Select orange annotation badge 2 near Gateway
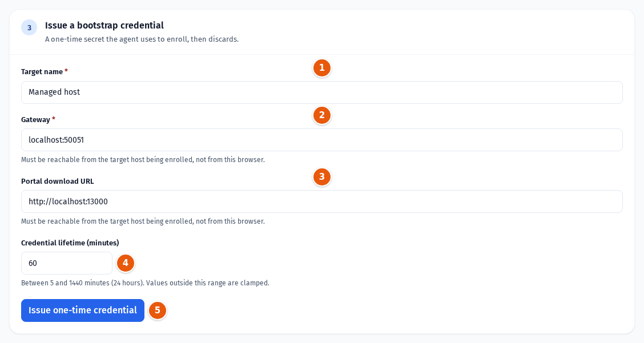This screenshot has width=644, height=343. pyautogui.click(x=322, y=115)
